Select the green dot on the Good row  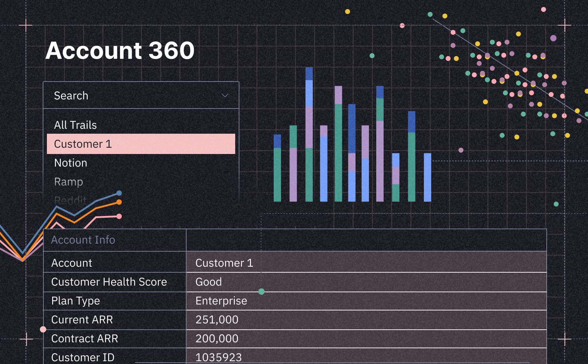click(x=261, y=291)
